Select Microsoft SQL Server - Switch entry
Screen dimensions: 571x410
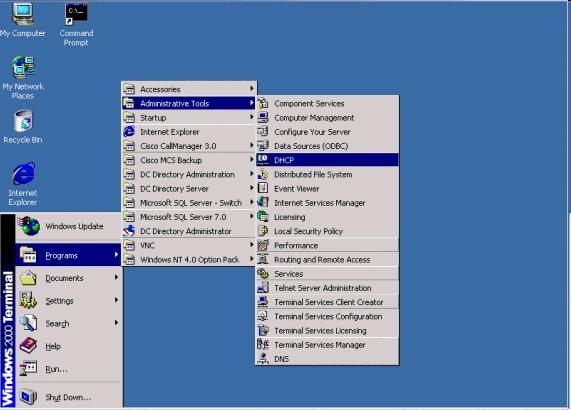tap(189, 202)
